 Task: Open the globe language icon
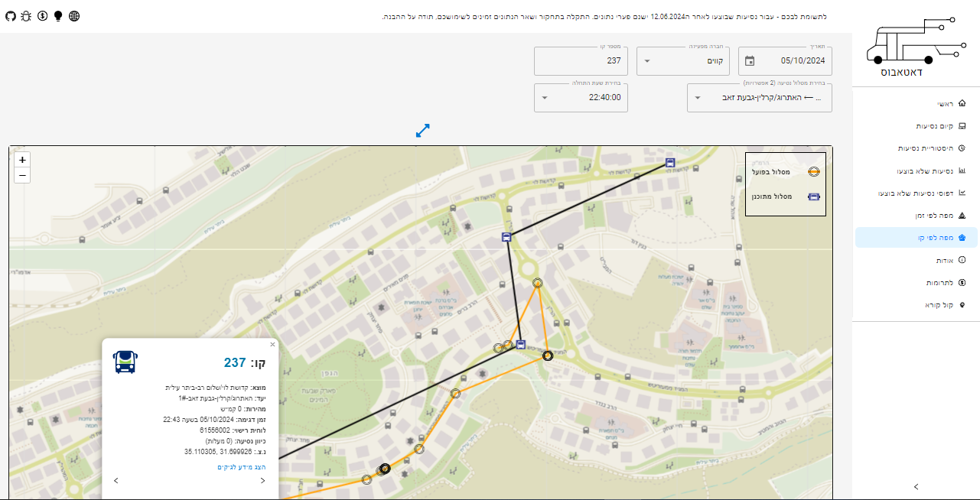point(74,16)
